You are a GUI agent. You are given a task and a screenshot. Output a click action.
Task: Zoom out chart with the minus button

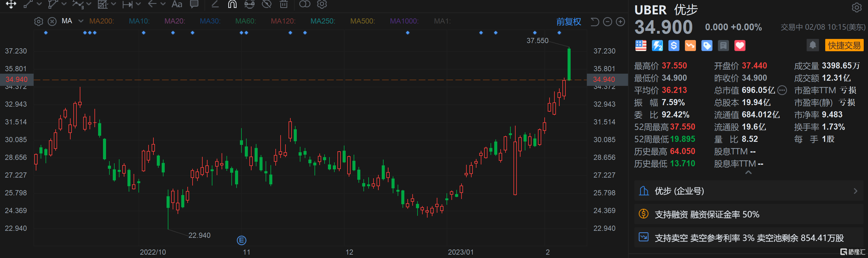pos(608,22)
